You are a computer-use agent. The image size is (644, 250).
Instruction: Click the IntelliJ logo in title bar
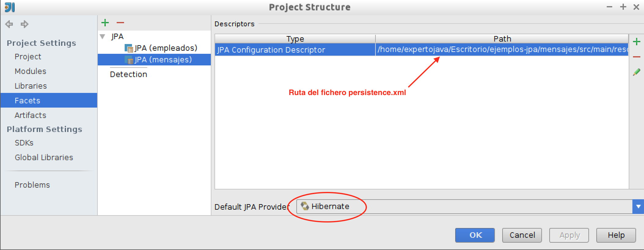click(10, 7)
